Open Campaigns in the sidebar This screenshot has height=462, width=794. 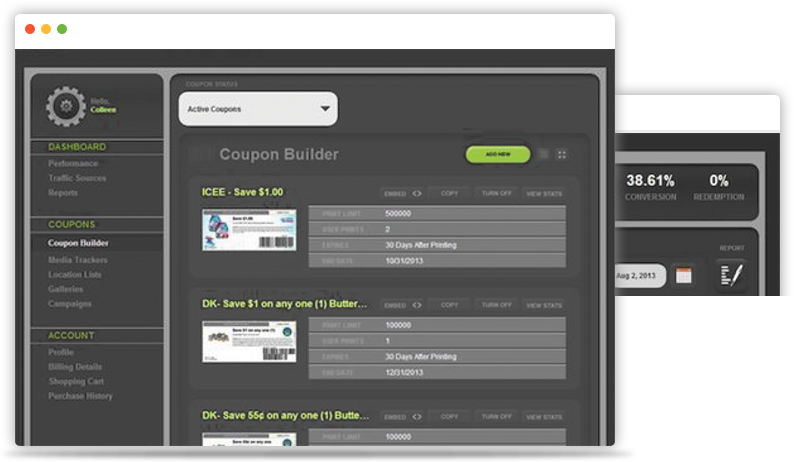(69, 304)
